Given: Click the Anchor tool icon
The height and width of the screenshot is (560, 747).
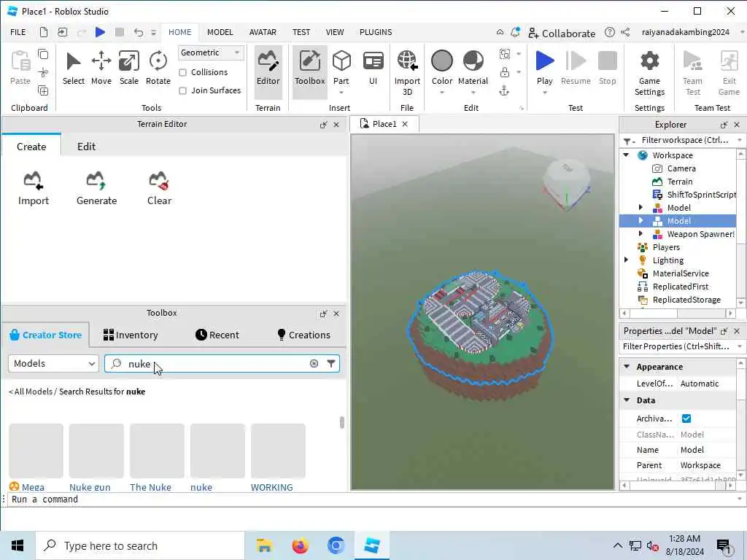Looking at the screenshot, I should 504,90.
